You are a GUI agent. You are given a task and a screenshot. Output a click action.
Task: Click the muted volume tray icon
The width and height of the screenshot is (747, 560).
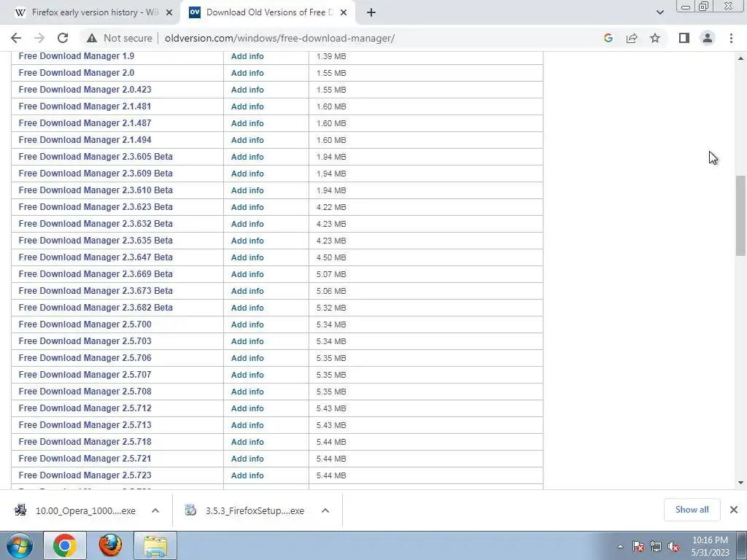tap(673, 547)
